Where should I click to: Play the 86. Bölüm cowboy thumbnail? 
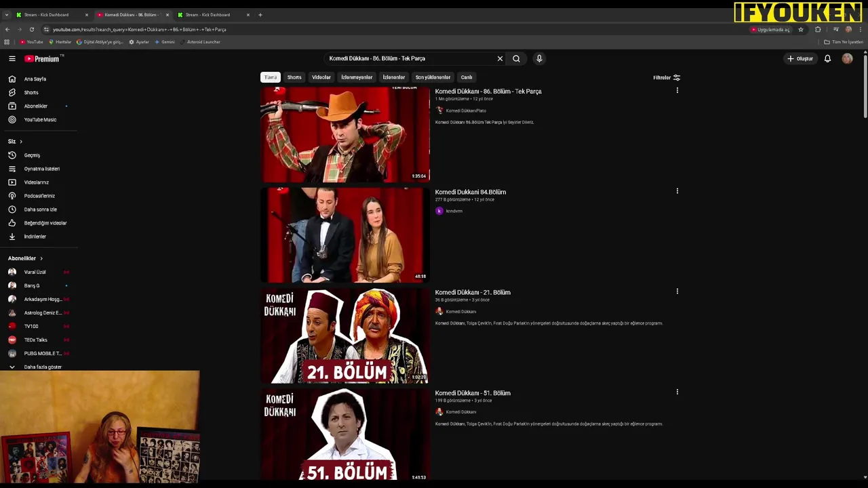pos(345,134)
